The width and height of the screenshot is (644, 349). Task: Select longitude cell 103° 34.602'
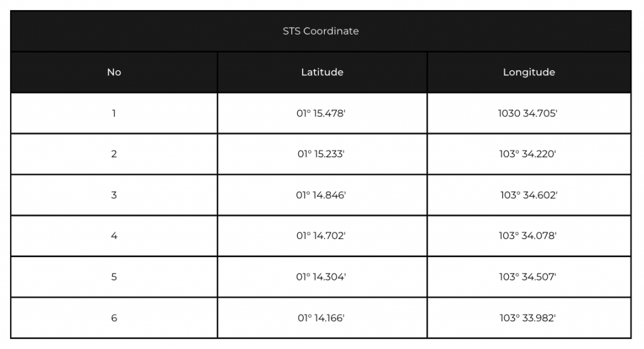point(529,195)
